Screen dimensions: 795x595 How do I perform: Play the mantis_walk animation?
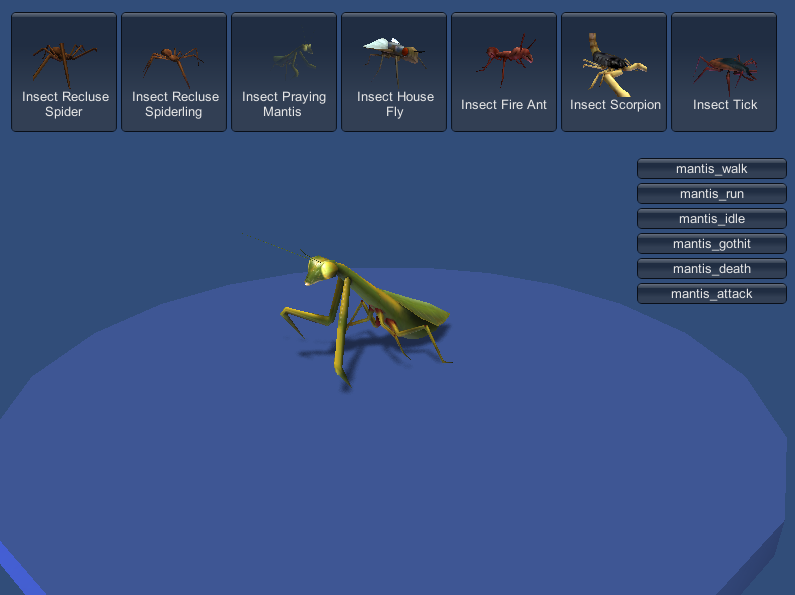712,169
